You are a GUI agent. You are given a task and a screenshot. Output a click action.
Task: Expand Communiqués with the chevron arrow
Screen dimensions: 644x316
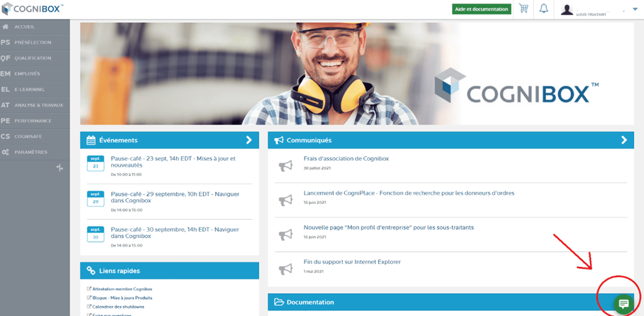tap(625, 140)
